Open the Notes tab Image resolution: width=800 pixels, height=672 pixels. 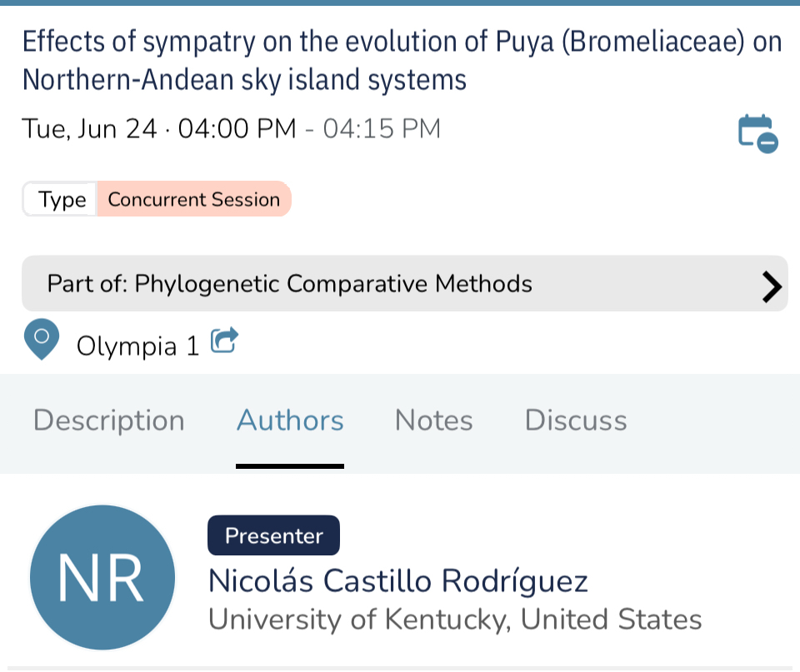[433, 421]
